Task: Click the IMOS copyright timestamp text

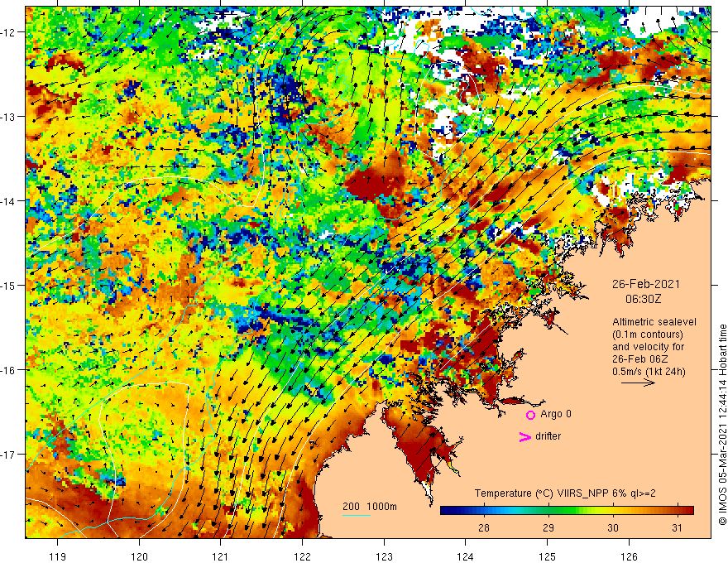Action: pyautogui.click(x=722, y=425)
